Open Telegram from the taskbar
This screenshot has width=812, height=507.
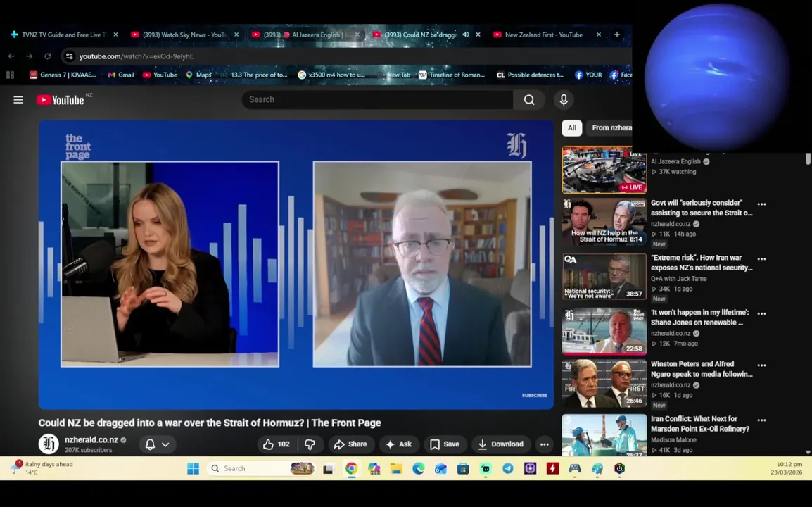[508, 469]
